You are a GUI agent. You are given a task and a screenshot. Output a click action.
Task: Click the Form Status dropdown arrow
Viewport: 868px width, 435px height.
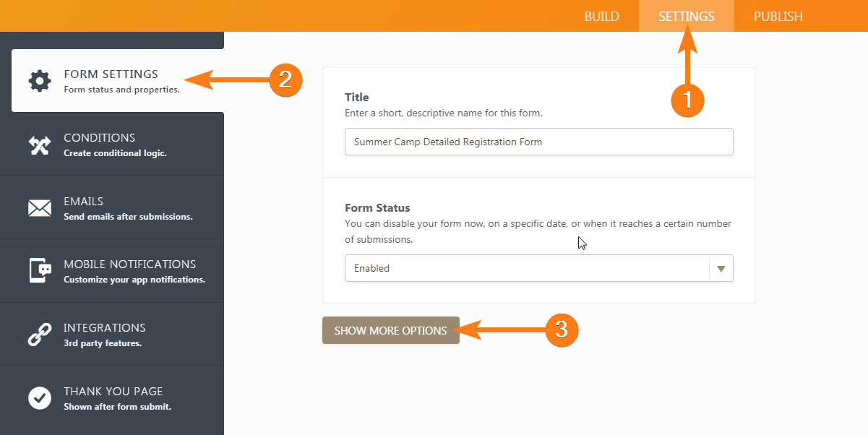(721, 268)
